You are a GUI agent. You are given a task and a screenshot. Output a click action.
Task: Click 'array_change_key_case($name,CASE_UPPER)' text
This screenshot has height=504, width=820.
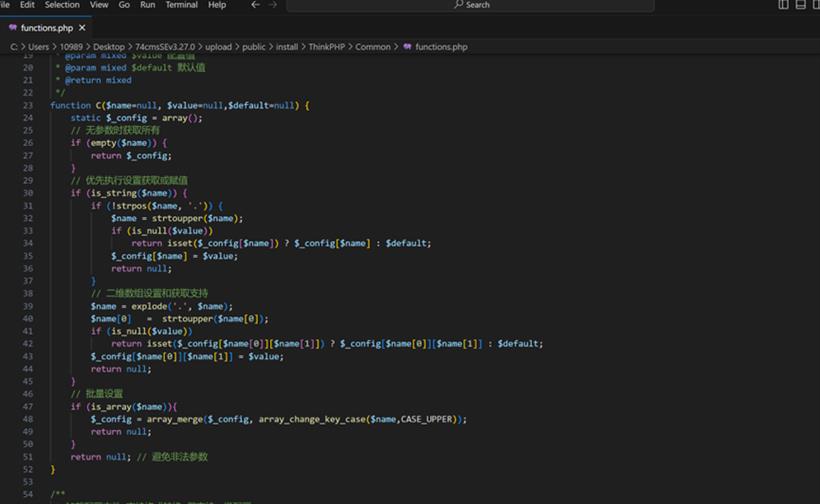pos(358,419)
